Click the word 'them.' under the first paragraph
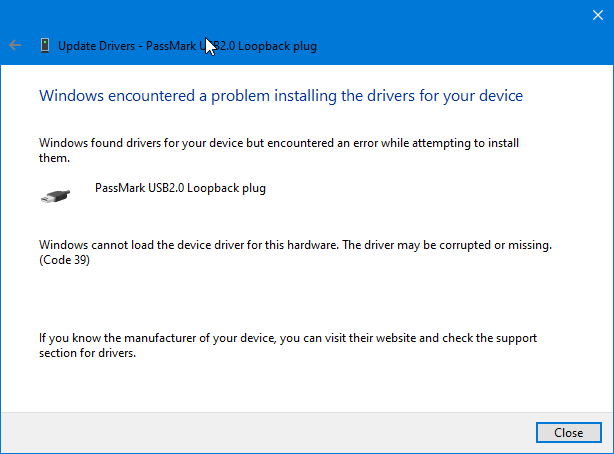Image resolution: width=614 pixels, height=454 pixels. coord(54,158)
